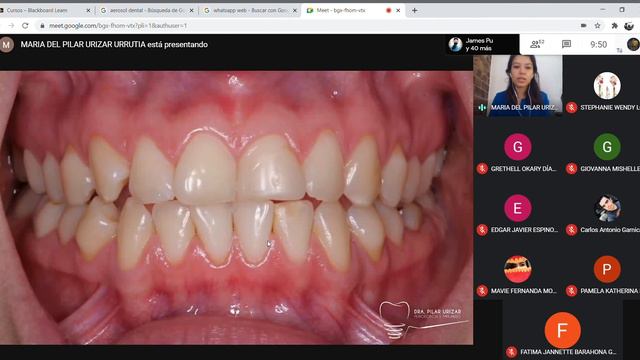The height and width of the screenshot is (360, 640).
Task: Click speaking indicator on Maria del Pilar tile
Action: pos(482,107)
